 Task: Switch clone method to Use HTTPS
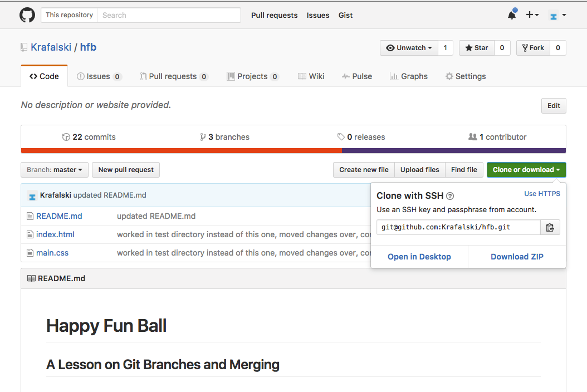tap(542, 194)
